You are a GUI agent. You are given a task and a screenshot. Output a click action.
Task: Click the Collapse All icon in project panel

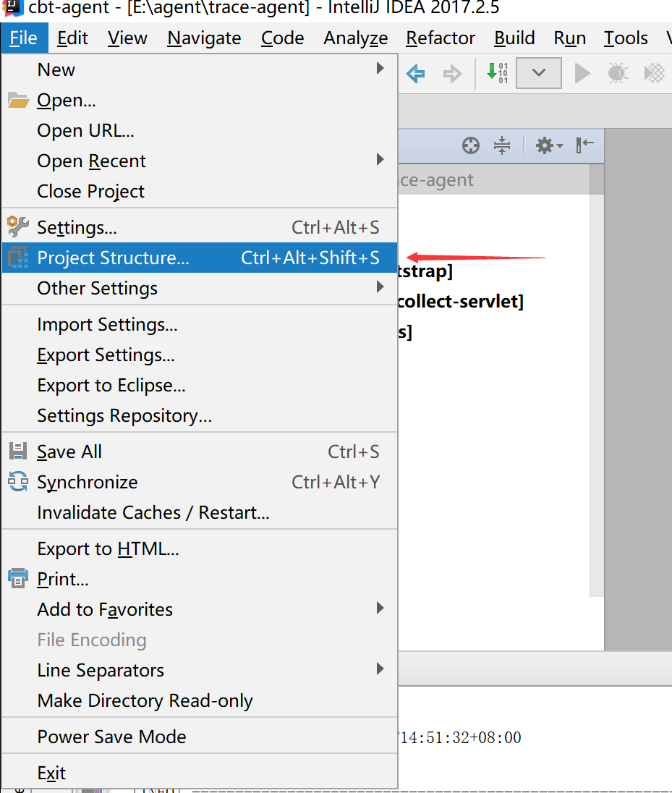click(501, 145)
